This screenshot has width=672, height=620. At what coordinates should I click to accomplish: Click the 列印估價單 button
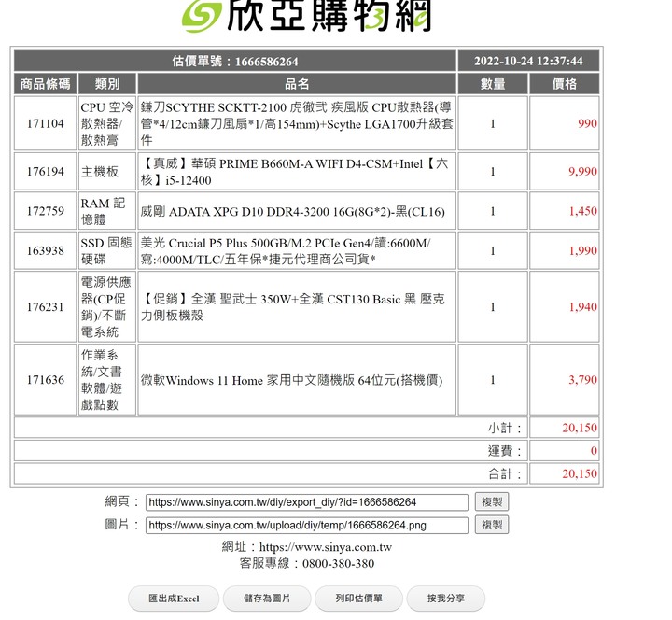pos(358,599)
